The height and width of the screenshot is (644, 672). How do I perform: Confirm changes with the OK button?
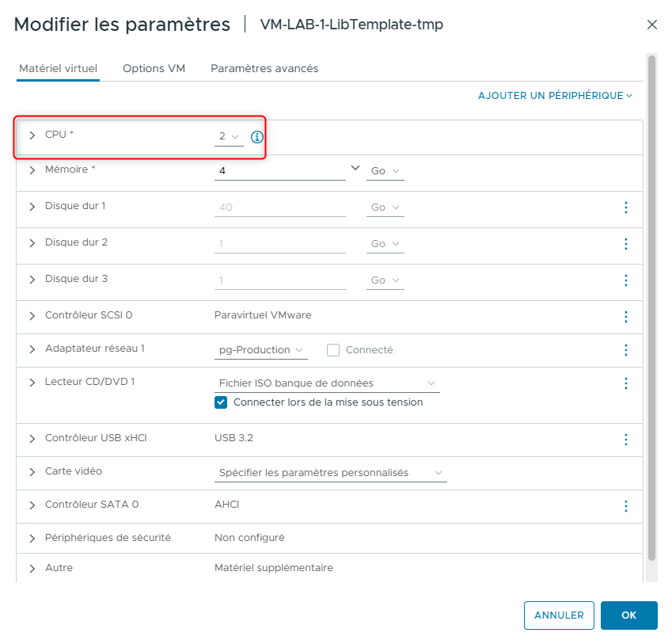628,615
